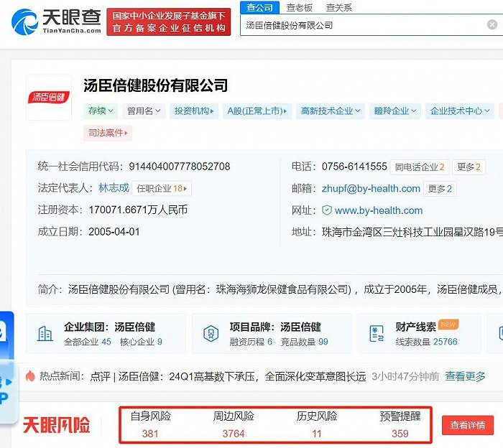503x448 pixels.
Task: Click 自身风险 count 381
Action: [x=150, y=434]
